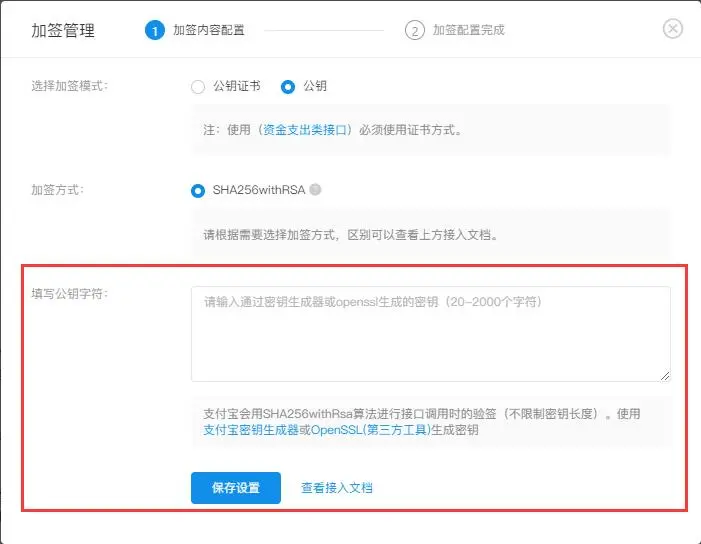Image resolution: width=701 pixels, height=544 pixels.
Task: Choose the SHA256withRSA signing method
Action: pos(198,190)
